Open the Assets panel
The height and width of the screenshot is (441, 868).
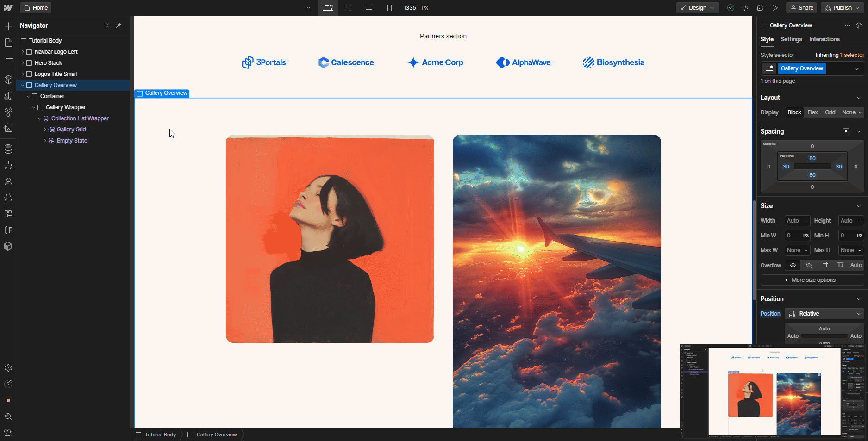8,128
